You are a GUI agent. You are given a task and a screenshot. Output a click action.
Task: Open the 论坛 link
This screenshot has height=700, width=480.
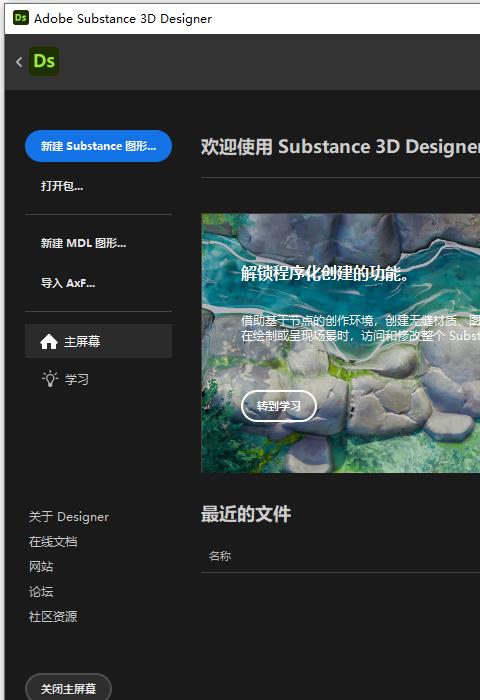pos(41,592)
